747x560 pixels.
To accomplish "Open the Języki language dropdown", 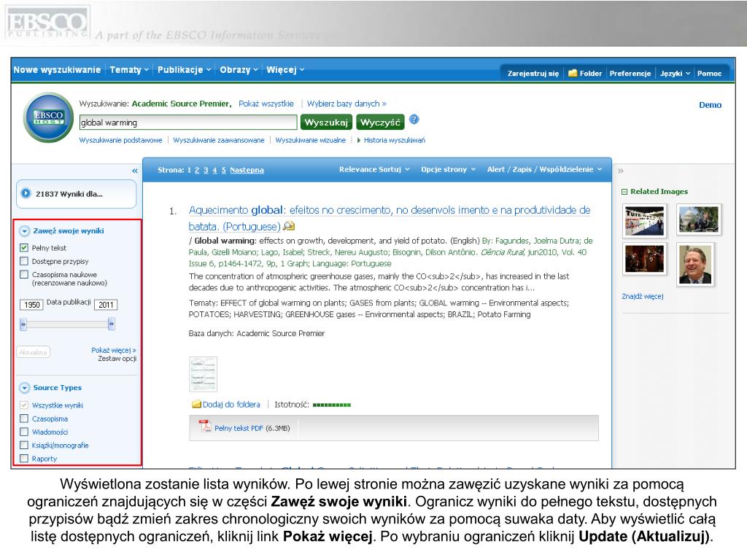I will [675, 74].
